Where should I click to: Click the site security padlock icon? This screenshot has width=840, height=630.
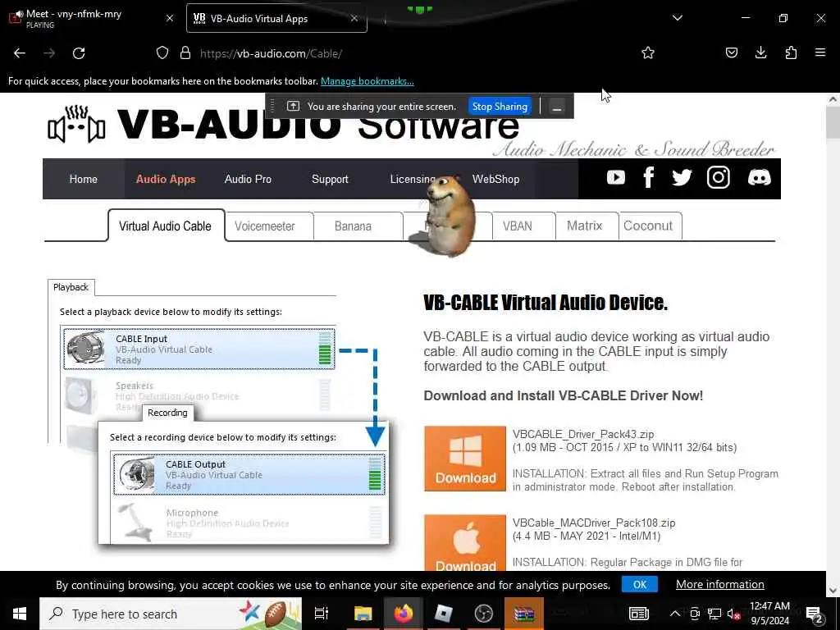click(x=185, y=53)
